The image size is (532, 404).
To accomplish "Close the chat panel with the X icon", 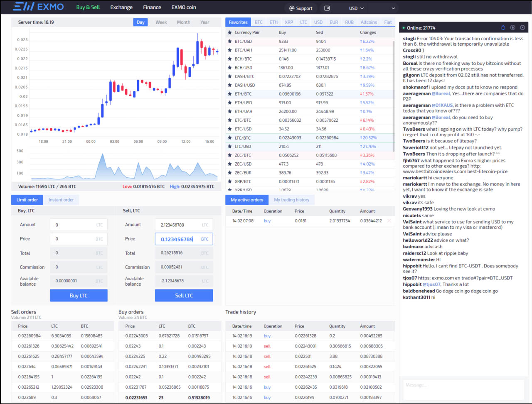I will point(522,28).
